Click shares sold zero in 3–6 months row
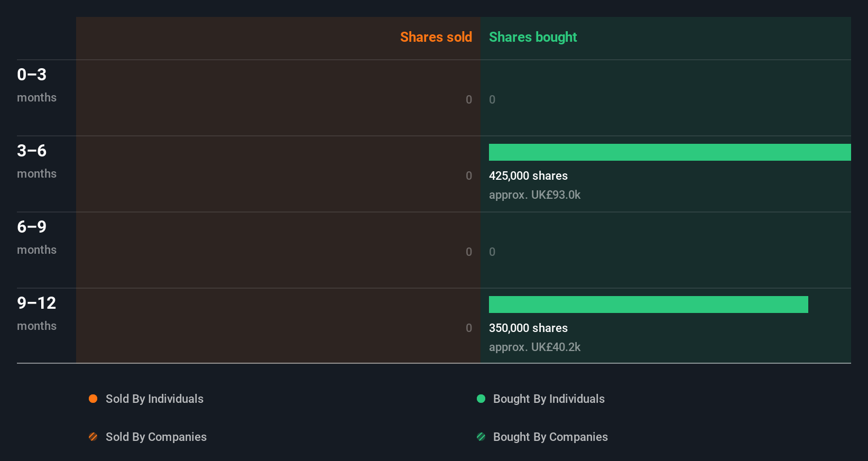 coord(469,176)
